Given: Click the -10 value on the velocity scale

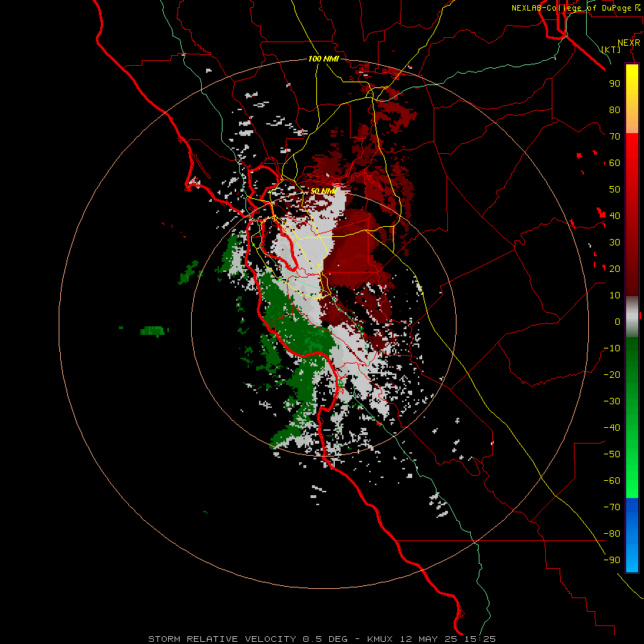Looking at the screenshot, I should tap(612, 348).
